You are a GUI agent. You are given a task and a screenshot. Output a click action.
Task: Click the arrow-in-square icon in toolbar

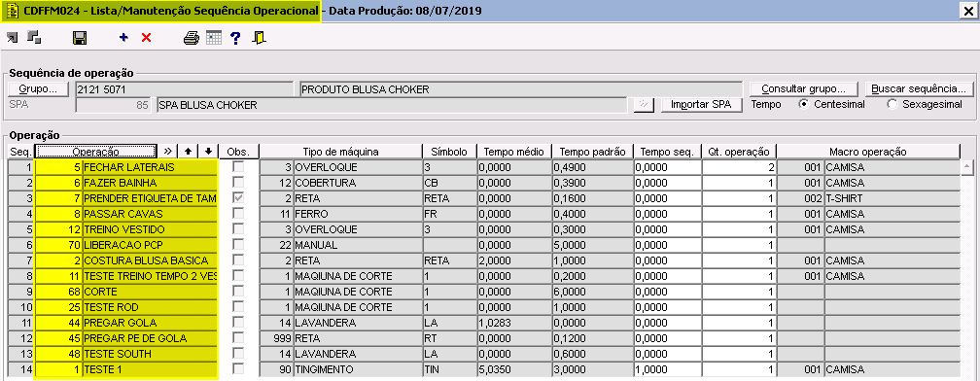tap(13, 38)
